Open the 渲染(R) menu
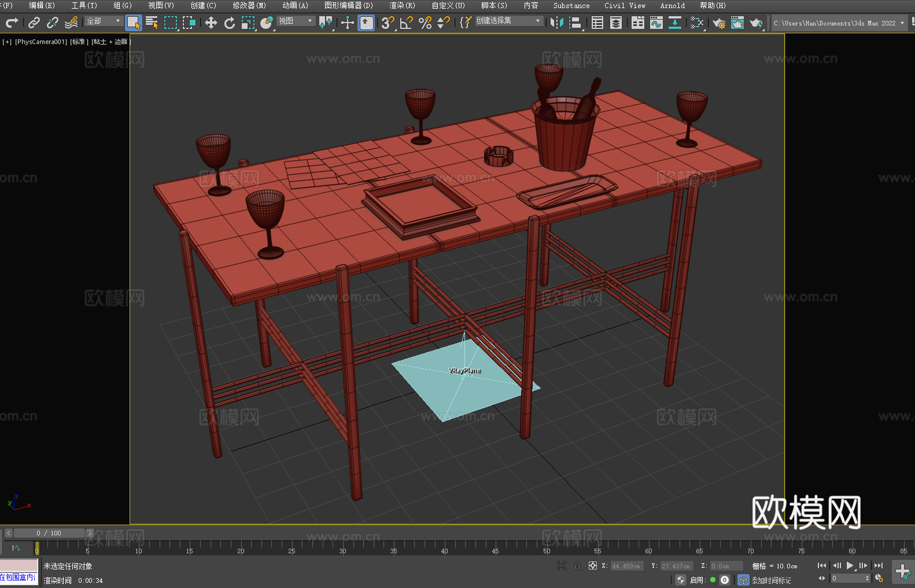This screenshot has height=588, width=915. tap(402, 5)
